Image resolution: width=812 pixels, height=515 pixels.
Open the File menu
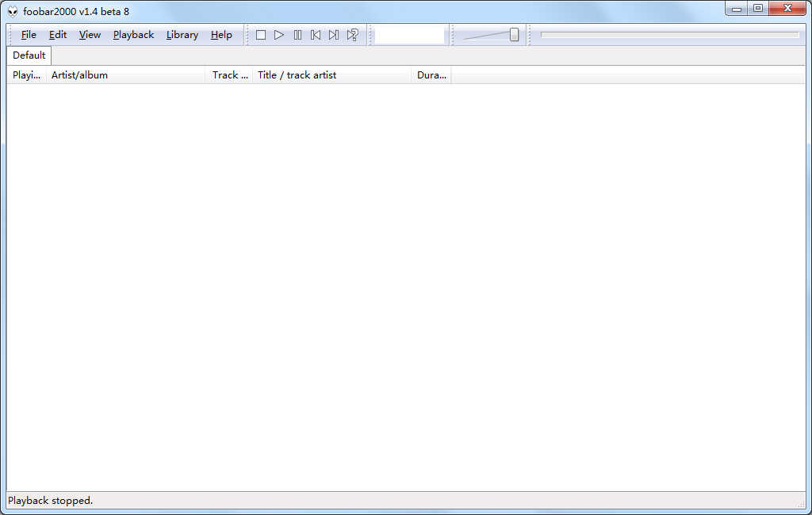click(29, 35)
